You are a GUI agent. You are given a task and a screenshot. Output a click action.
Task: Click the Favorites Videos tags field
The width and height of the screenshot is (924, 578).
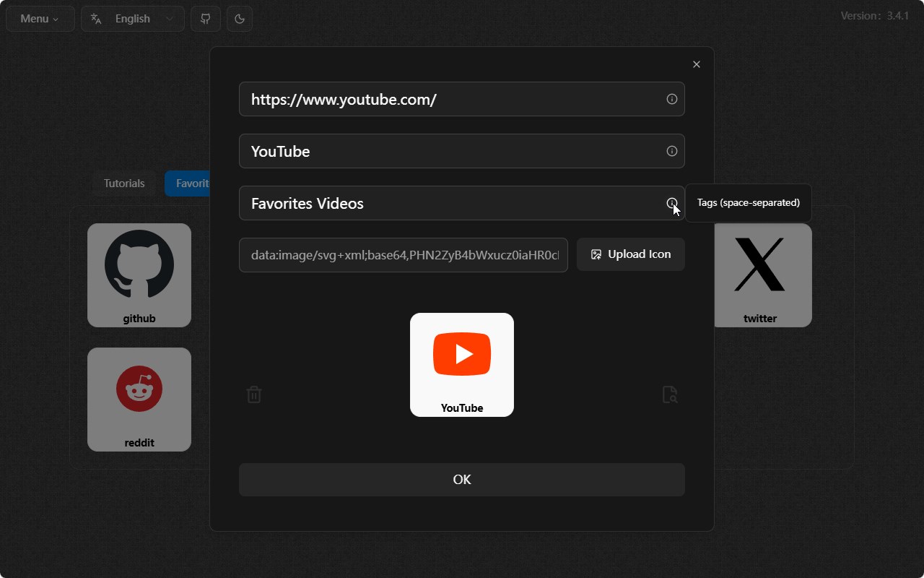[462, 203]
